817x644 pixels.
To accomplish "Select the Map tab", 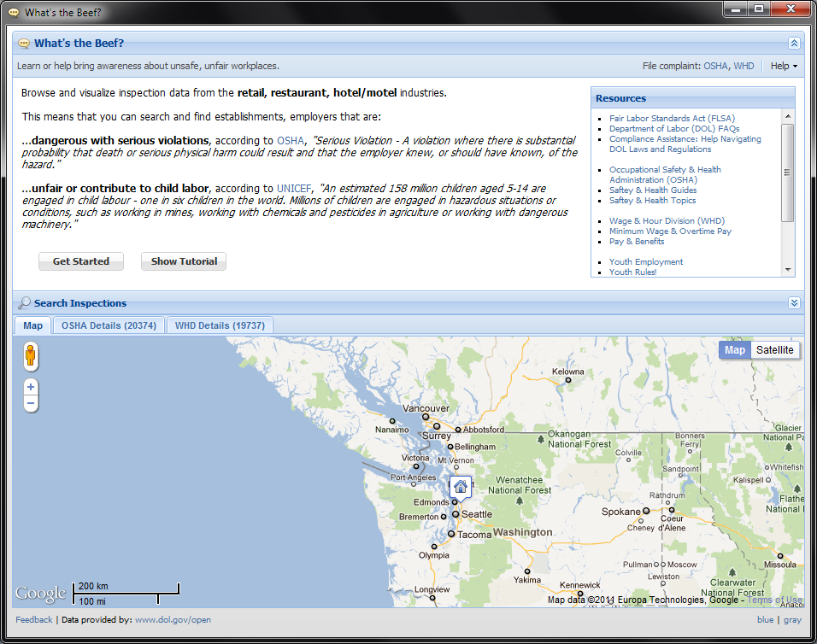I will 32,325.
